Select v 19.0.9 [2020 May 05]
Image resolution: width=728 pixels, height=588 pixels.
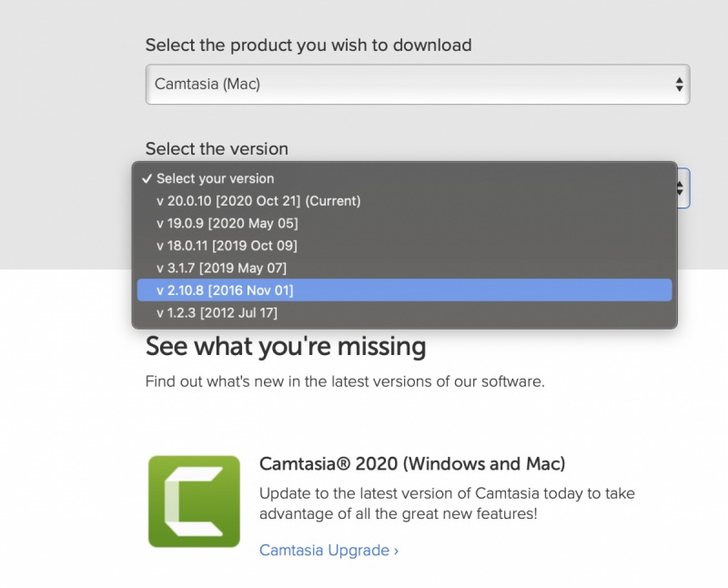404,223
